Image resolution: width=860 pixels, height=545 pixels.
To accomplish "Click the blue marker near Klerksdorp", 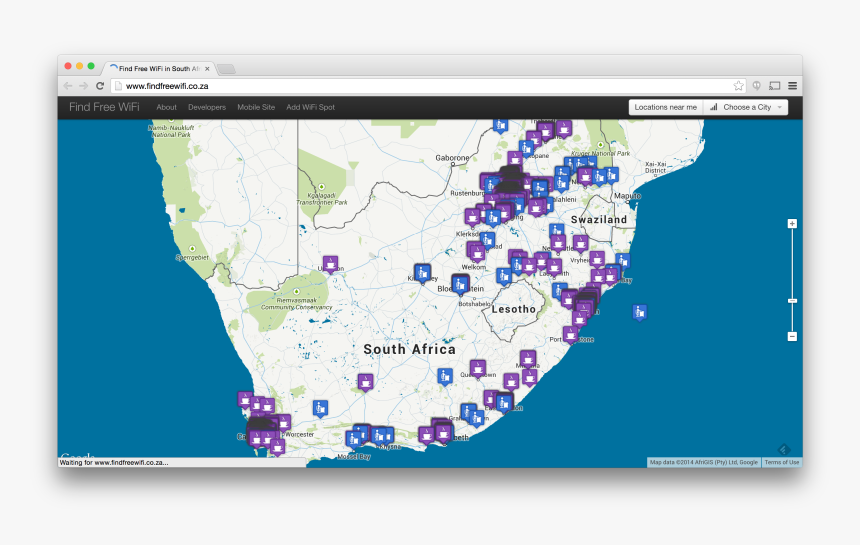I will pos(487,240).
